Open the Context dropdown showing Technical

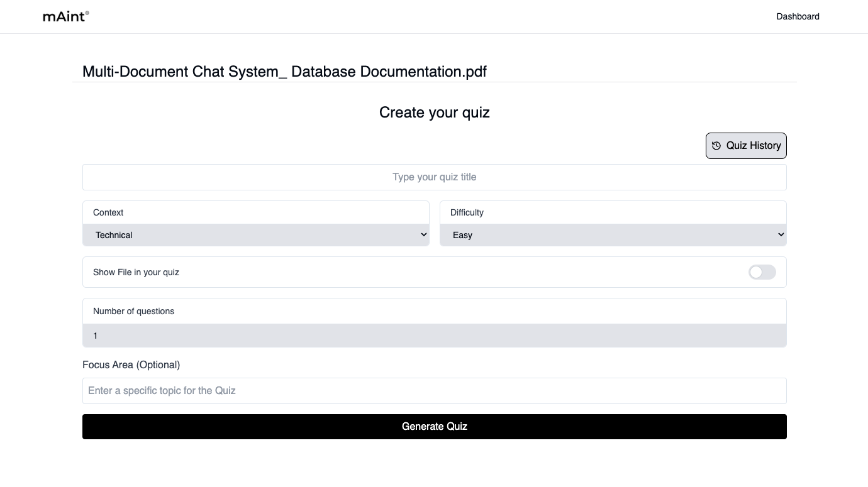(256, 234)
